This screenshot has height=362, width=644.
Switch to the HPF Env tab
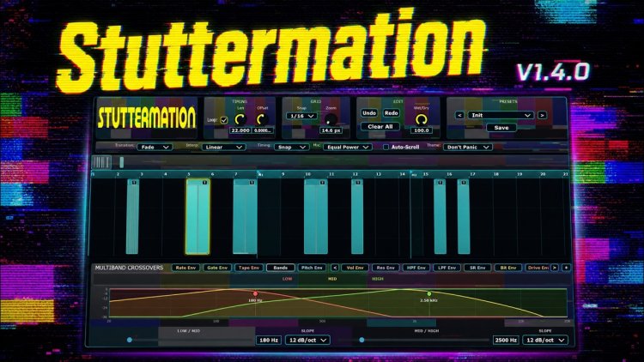coord(416,268)
